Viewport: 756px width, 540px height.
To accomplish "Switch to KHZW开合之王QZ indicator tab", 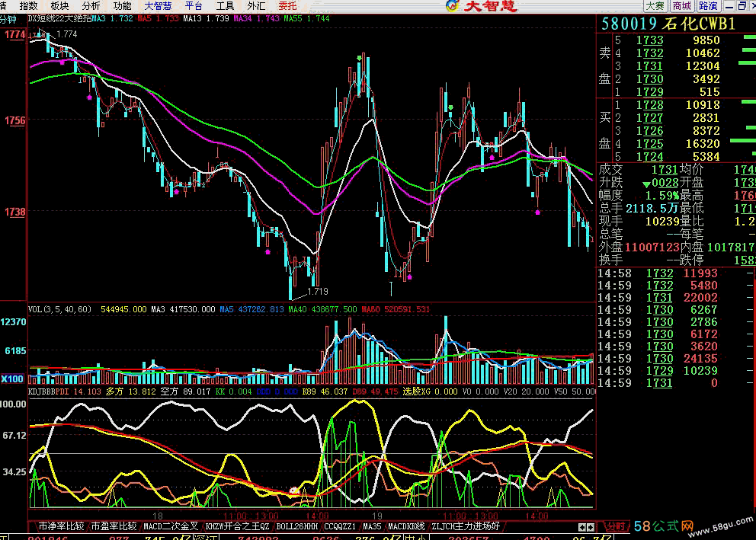I will [x=238, y=526].
